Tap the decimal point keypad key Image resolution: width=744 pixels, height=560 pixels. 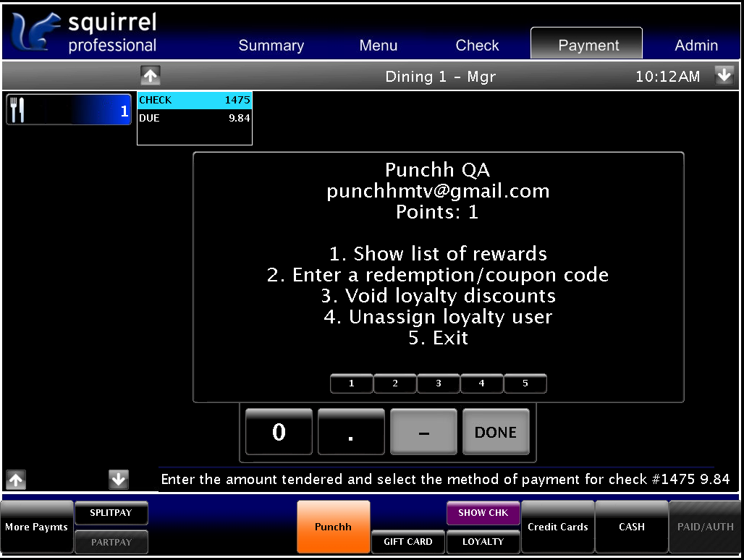pyautogui.click(x=351, y=431)
